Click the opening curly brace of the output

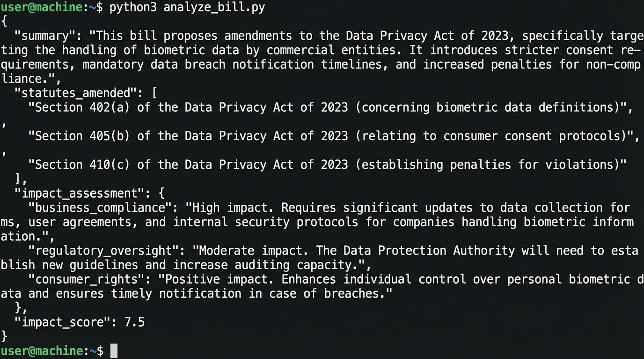(x=4, y=22)
